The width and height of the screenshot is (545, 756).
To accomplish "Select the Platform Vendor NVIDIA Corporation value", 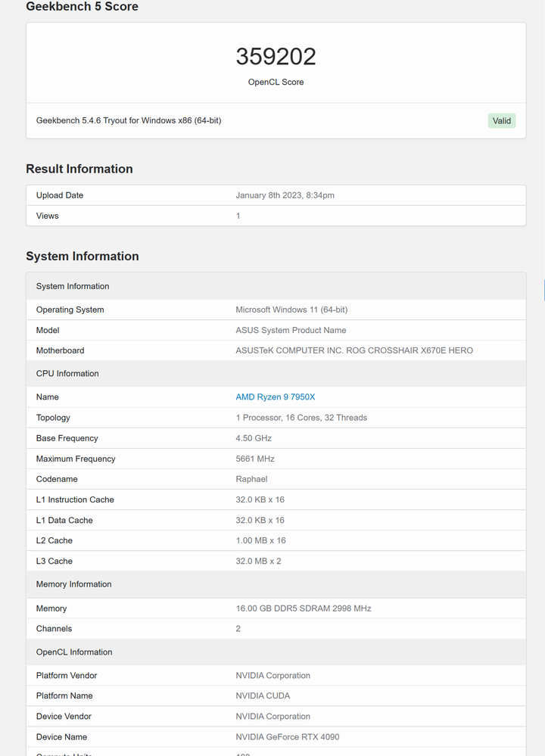I will [x=273, y=676].
